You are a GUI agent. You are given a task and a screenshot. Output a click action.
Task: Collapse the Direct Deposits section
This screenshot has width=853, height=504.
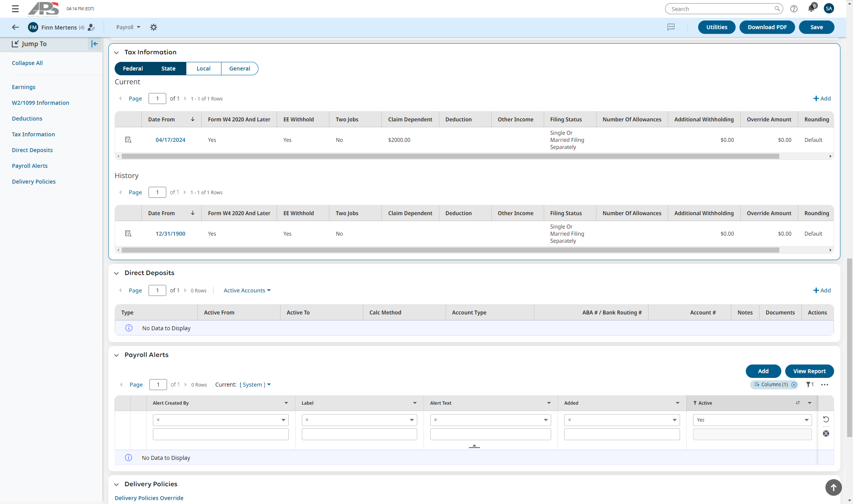pyautogui.click(x=117, y=273)
